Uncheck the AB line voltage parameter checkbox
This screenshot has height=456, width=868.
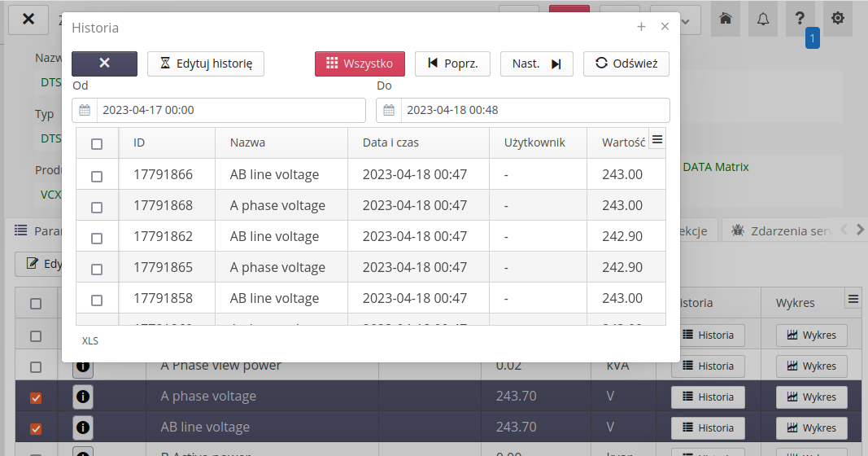pyautogui.click(x=36, y=428)
